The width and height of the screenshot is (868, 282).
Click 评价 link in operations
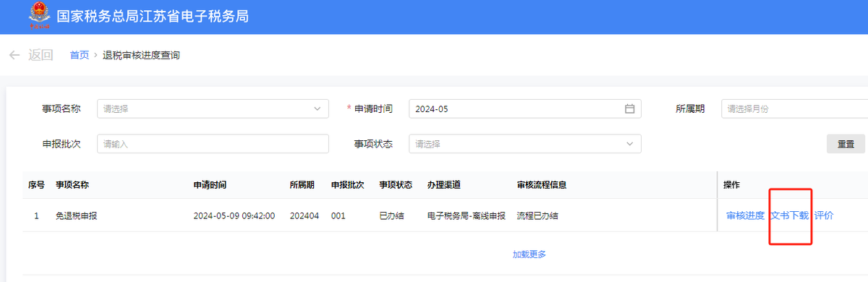824,215
